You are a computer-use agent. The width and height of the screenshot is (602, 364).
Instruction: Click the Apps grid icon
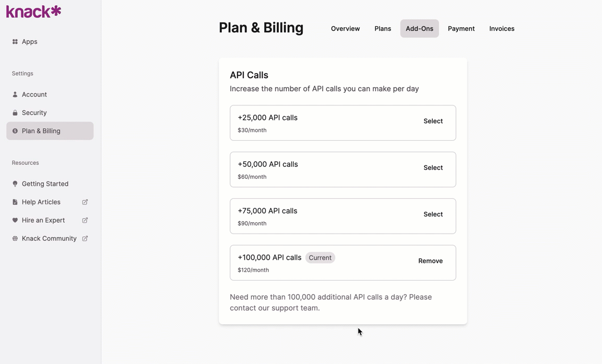pyautogui.click(x=15, y=42)
